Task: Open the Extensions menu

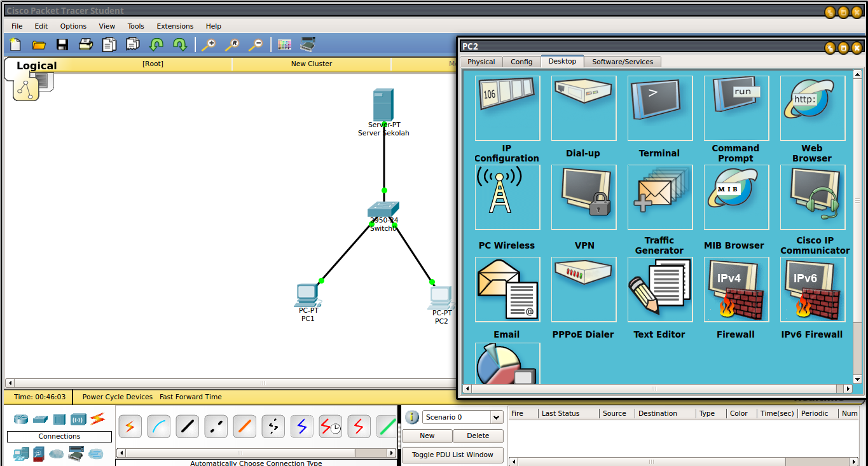Action: tap(175, 26)
